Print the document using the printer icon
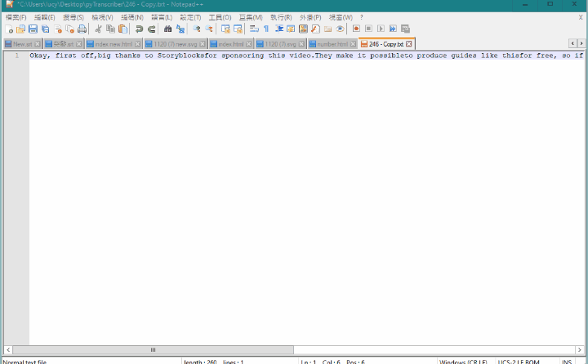588x364 pixels. tap(82, 29)
